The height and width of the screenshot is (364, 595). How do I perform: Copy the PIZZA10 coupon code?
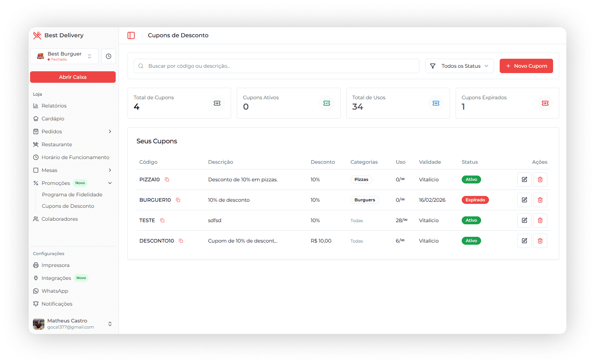point(167,179)
